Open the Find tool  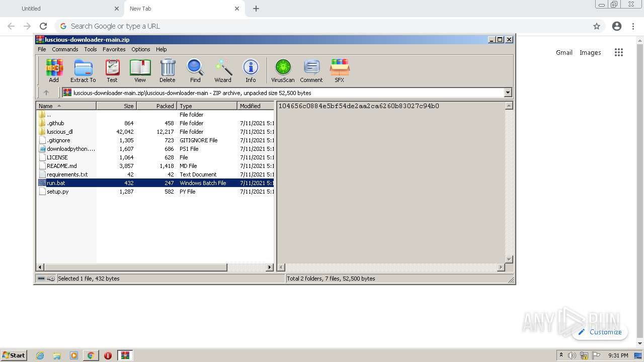point(195,70)
